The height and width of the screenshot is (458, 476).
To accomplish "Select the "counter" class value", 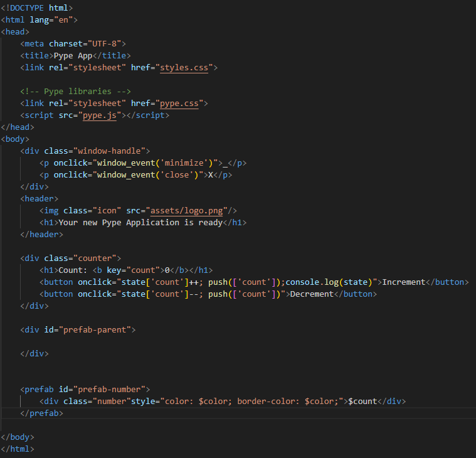I will click(95, 258).
